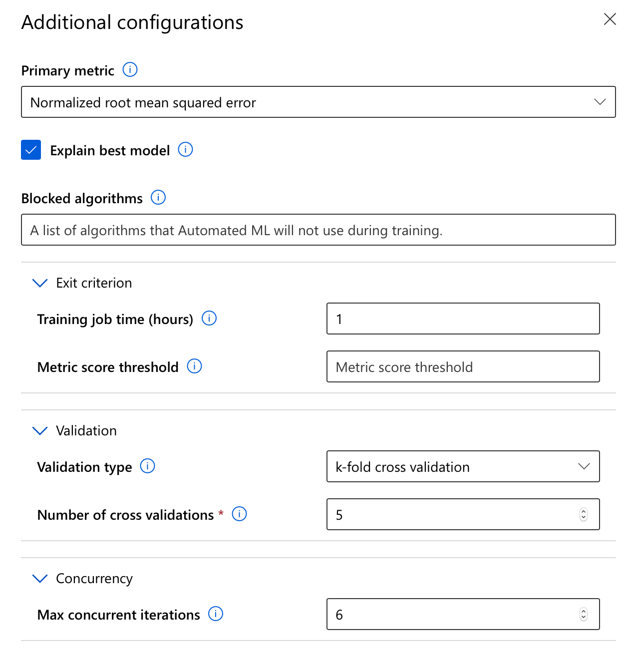Collapse the Validation section chevron
The image size is (631, 672).
point(40,431)
